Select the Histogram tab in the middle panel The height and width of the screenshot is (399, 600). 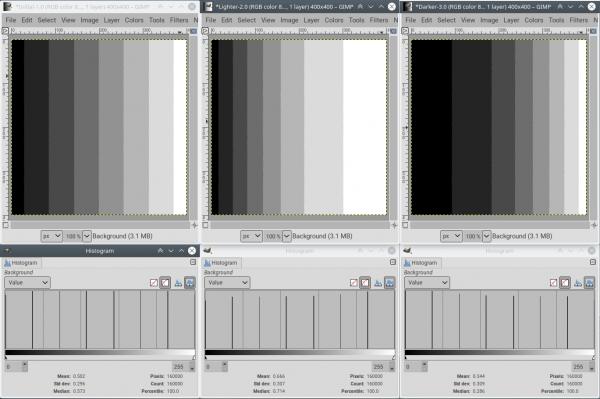tap(221, 263)
